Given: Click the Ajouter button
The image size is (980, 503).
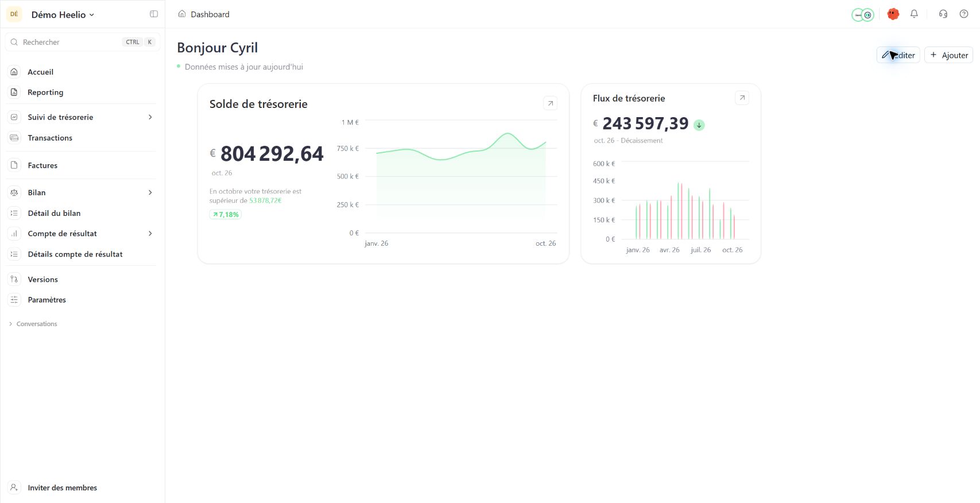Looking at the screenshot, I should tap(948, 55).
